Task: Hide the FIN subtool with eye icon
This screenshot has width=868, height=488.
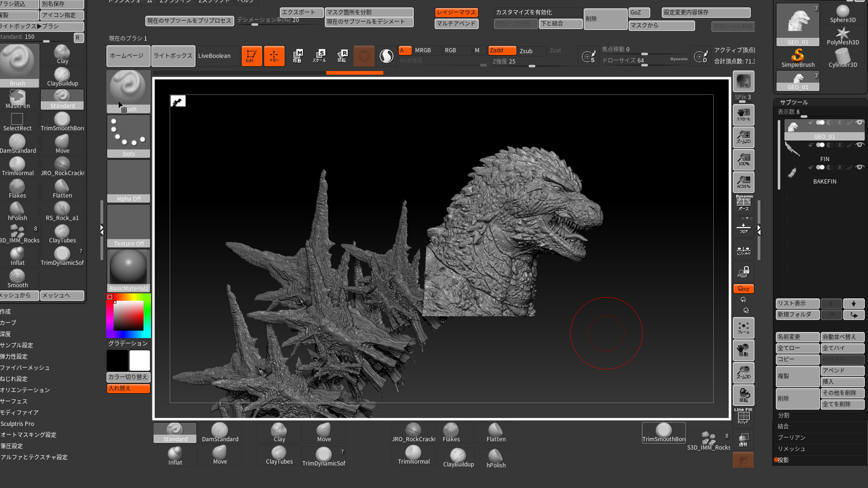Action: point(860,145)
